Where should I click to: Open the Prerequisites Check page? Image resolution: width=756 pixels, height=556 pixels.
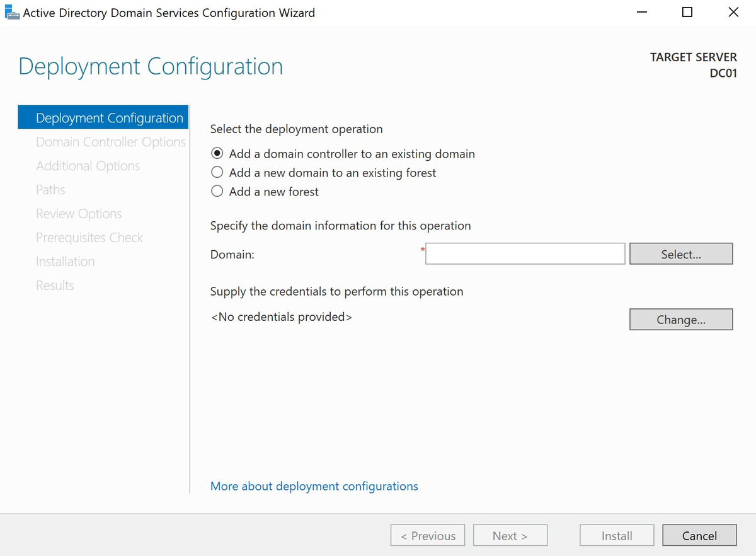point(89,237)
